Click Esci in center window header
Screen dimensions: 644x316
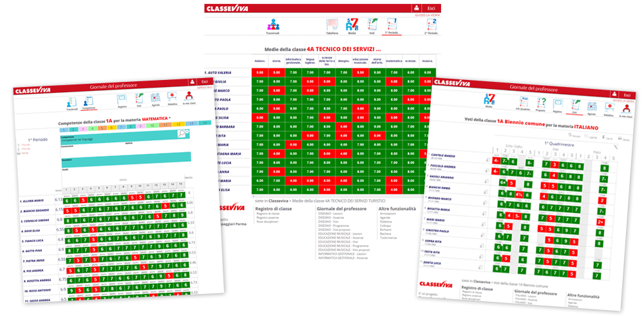[x=431, y=8]
